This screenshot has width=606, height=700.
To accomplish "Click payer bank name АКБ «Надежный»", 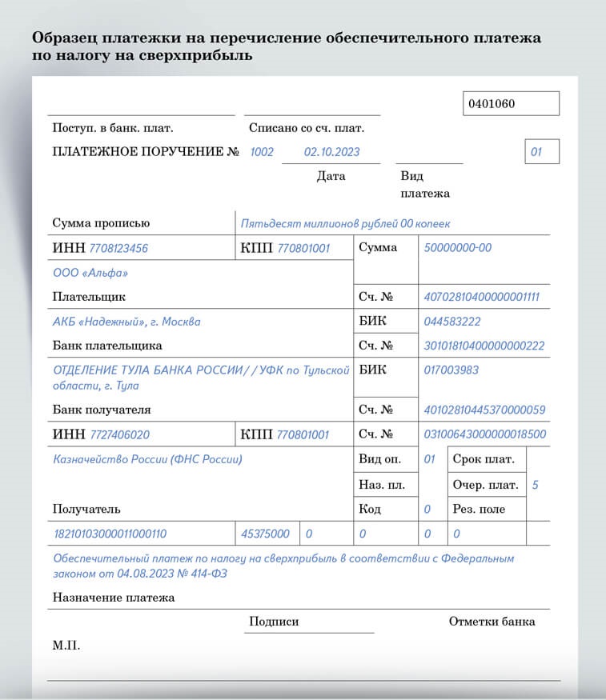I will tap(126, 322).
